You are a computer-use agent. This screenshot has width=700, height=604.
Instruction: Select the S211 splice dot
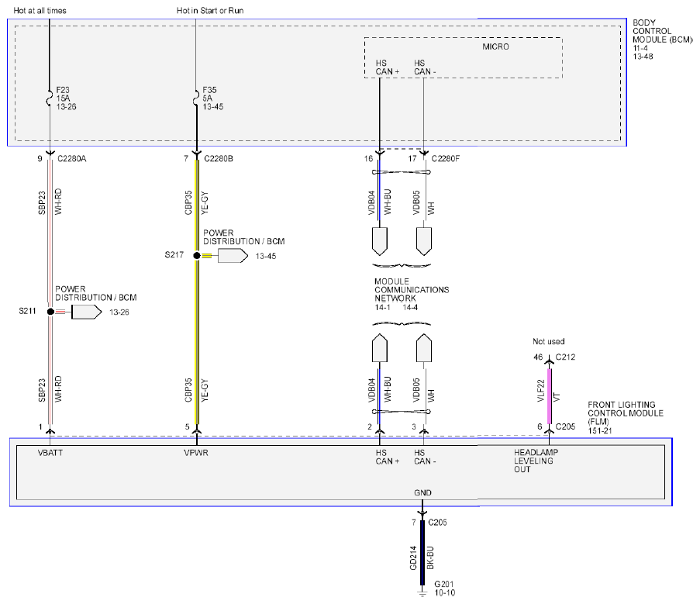click(x=50, y=312)
